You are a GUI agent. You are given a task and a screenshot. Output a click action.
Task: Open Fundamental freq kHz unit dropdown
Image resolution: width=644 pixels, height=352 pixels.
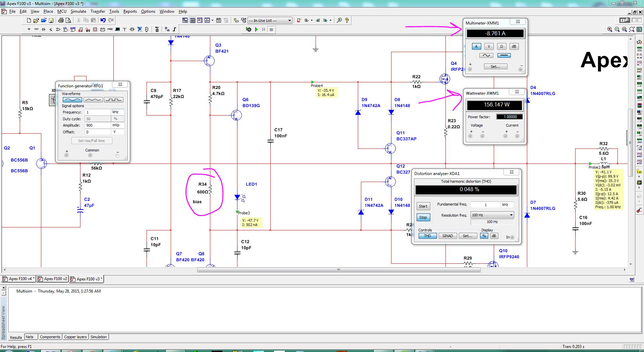coord(507,205)
